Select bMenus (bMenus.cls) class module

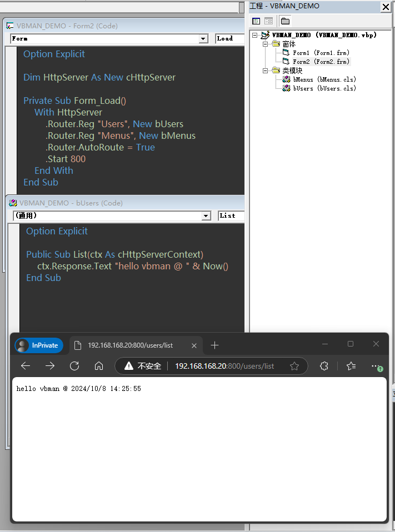coord(324,79)
